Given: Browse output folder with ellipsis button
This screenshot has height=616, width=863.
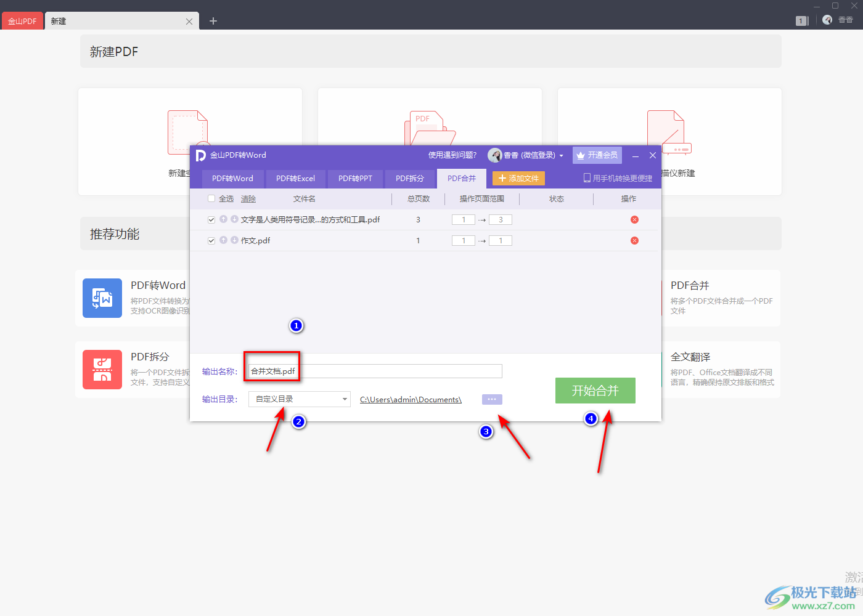Looking at the screenshot, I should click(492, 399).
